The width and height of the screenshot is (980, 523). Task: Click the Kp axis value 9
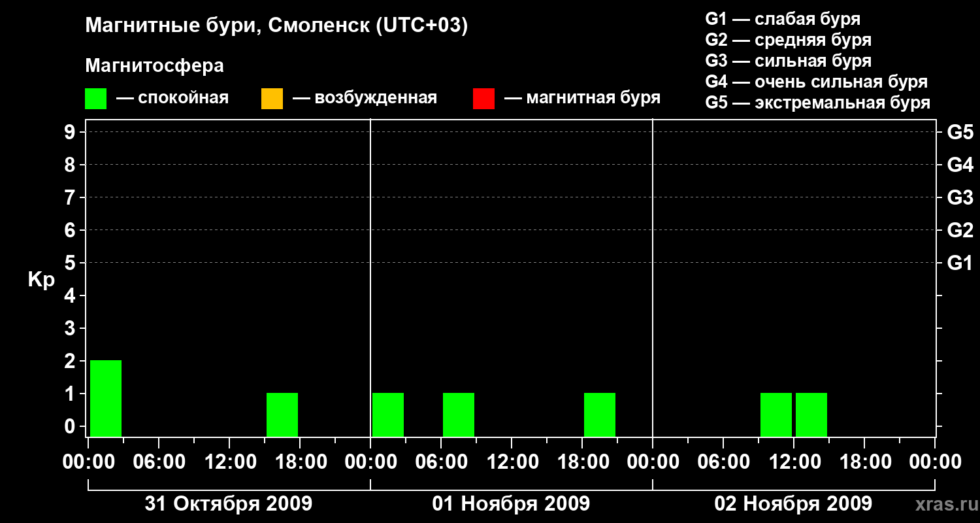point(71,133)
